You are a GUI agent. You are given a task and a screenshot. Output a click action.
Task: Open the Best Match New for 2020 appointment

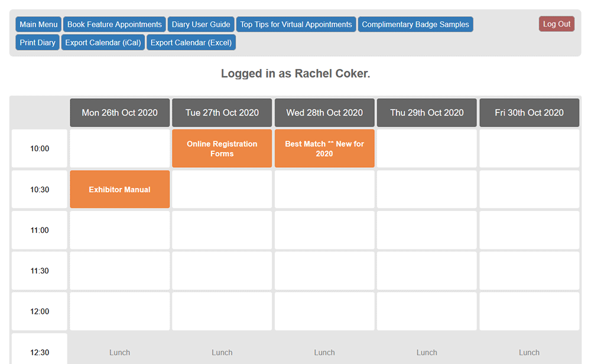pos(324,148)
